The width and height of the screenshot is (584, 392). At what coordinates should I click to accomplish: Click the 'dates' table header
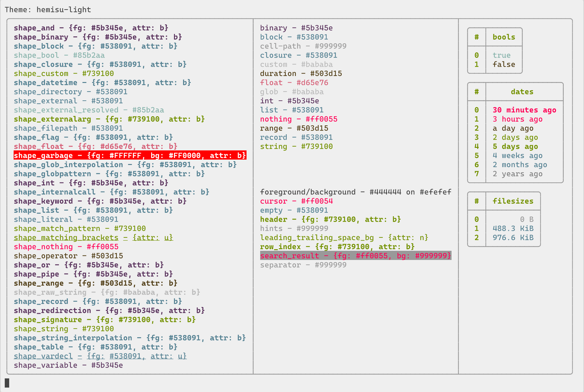[522, 92]
